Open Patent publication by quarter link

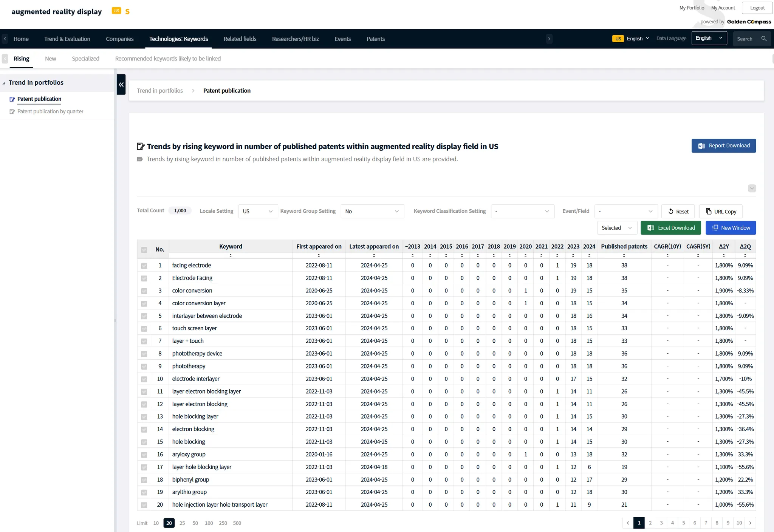[50, 111]
